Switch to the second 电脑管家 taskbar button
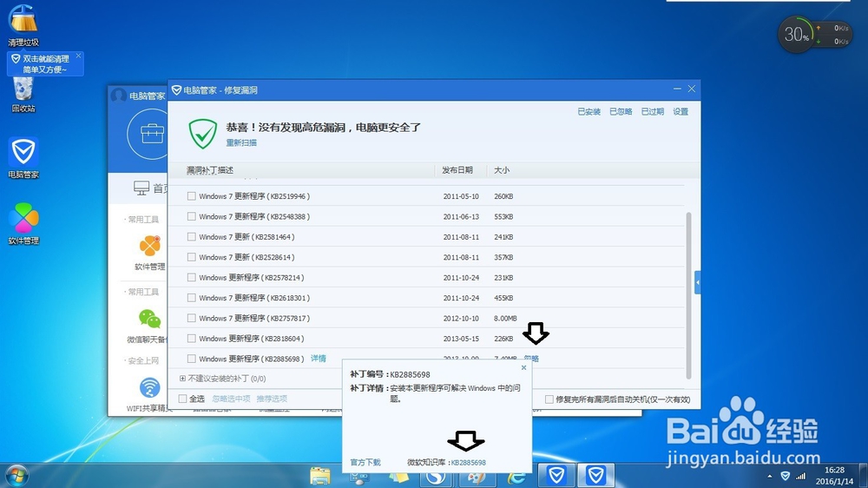868x488 pixels. 595,475
